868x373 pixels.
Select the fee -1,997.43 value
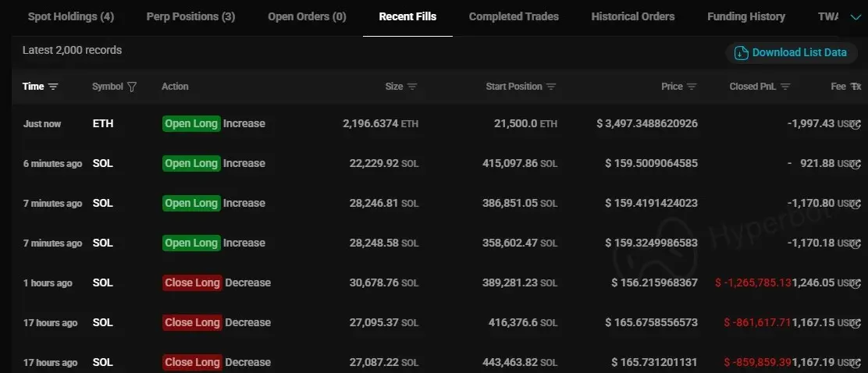point(810,123)
